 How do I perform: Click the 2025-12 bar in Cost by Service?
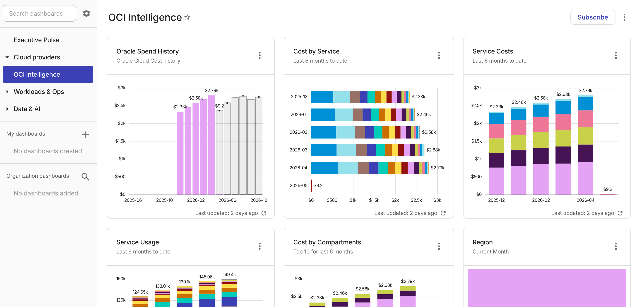click(360, 97)
